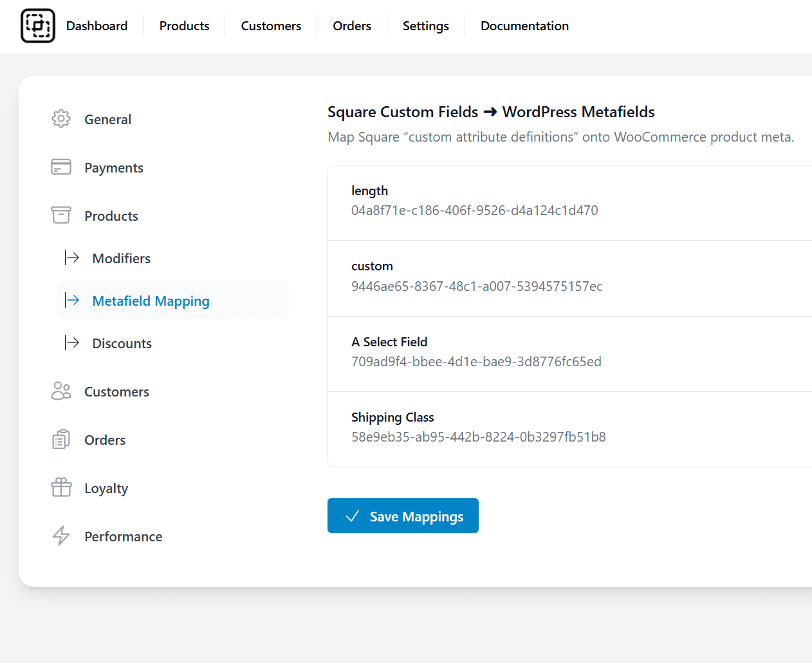Open the Documentation top menu link
812x663 pixels.
click(525, 26)
